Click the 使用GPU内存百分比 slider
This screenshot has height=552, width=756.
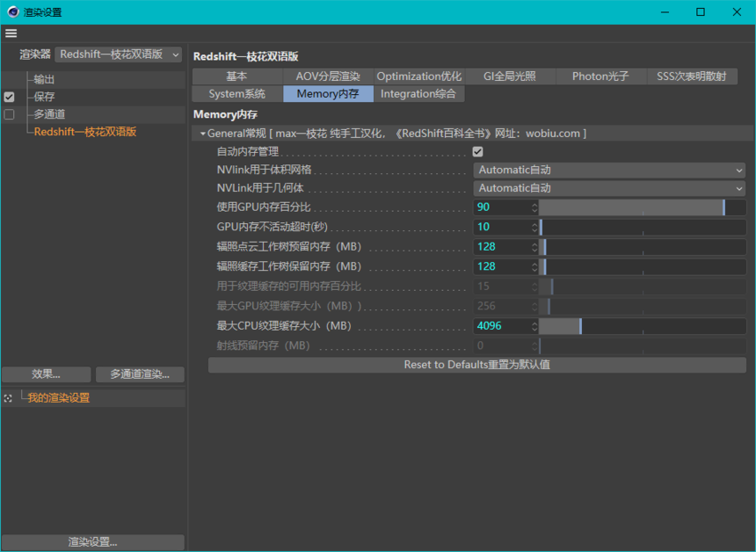pos(643,207)
